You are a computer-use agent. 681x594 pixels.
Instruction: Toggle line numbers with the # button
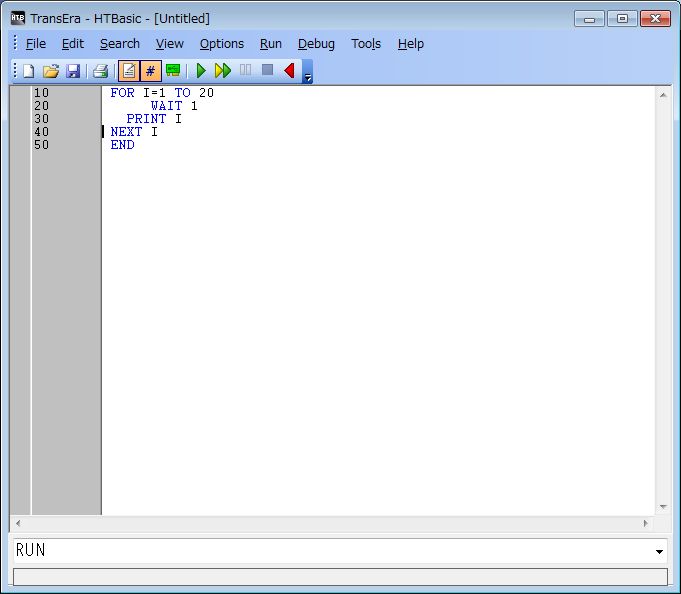coord(151,71)
